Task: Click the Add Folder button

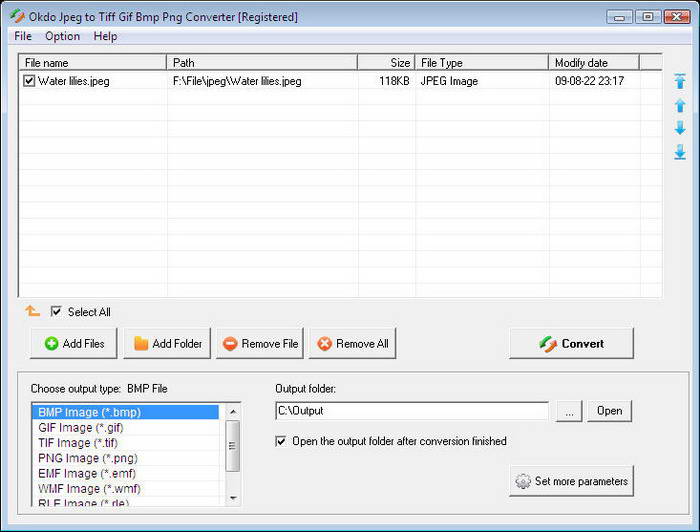Action: pyautogui.click(x=167, y=343)
